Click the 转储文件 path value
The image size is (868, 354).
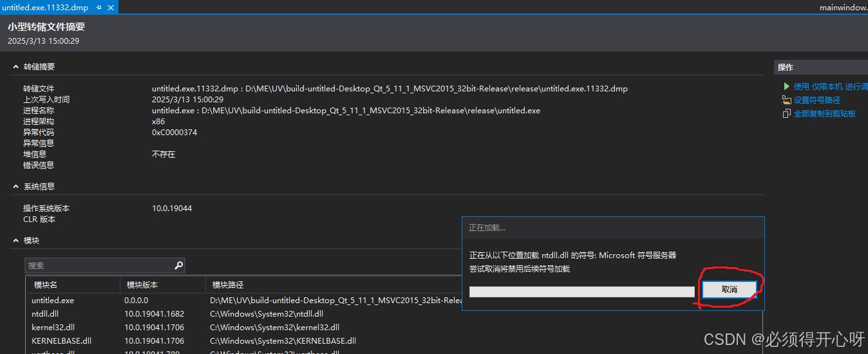(x=390, y=89)
